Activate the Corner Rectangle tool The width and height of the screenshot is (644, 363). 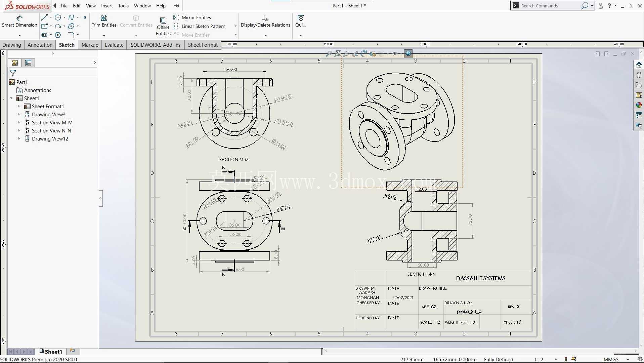(44, 26)
